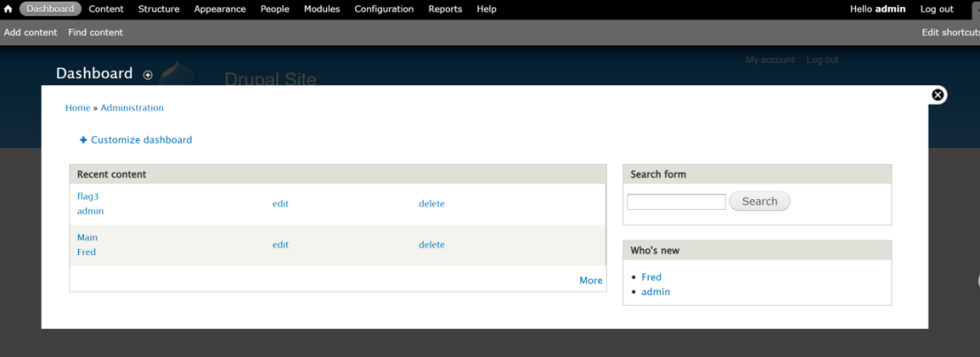Close the overlay with the X icon

click(x=937, y=95)
